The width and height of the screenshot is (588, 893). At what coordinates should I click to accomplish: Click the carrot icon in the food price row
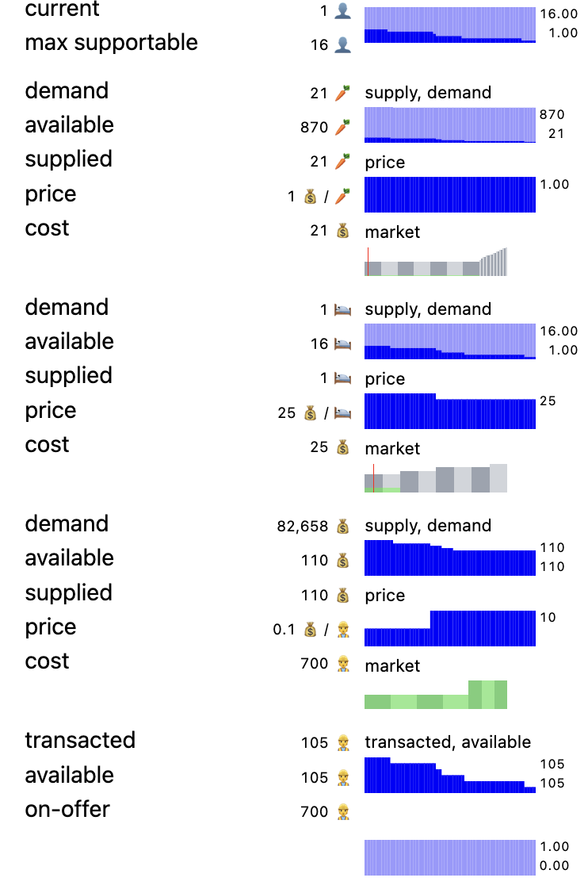[x=342, y=197]
